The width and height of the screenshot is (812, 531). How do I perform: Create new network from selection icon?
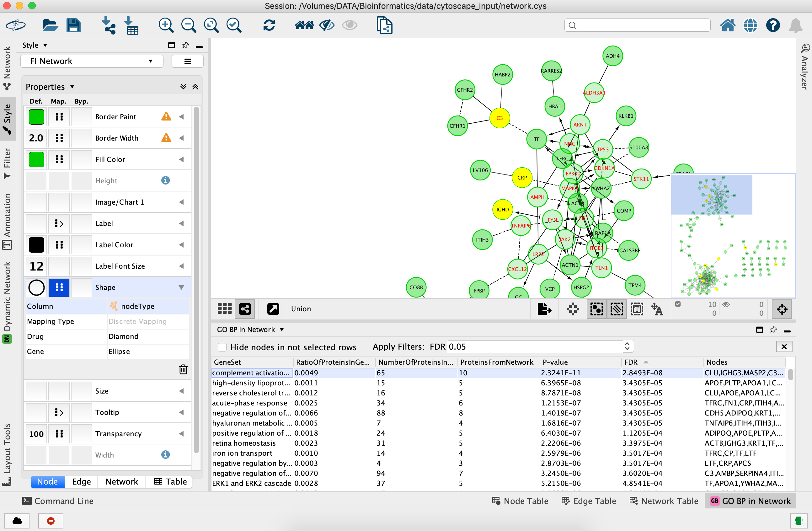[384, 25]
